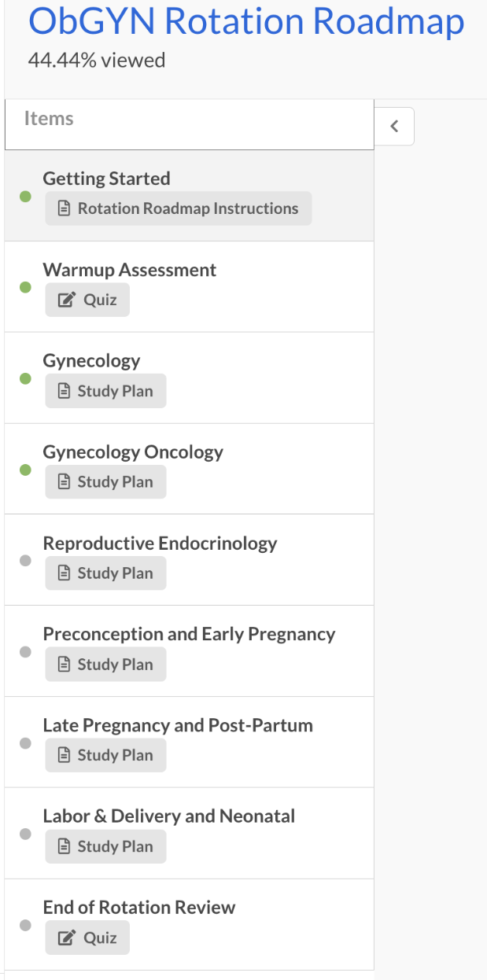Expand the End of Rotation Review item
The width and height of the screenshot is (487, 980).
(139, 907)
